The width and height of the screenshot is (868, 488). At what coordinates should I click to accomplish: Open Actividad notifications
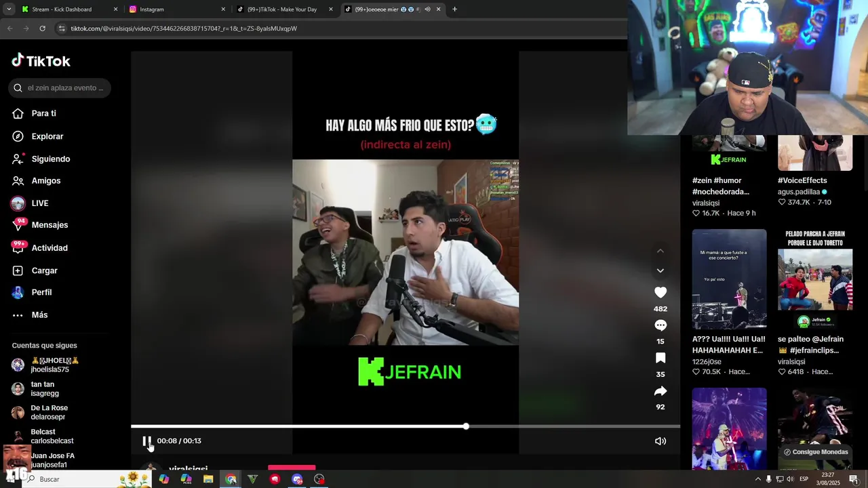pyautogui.click(x=50, y=248)
